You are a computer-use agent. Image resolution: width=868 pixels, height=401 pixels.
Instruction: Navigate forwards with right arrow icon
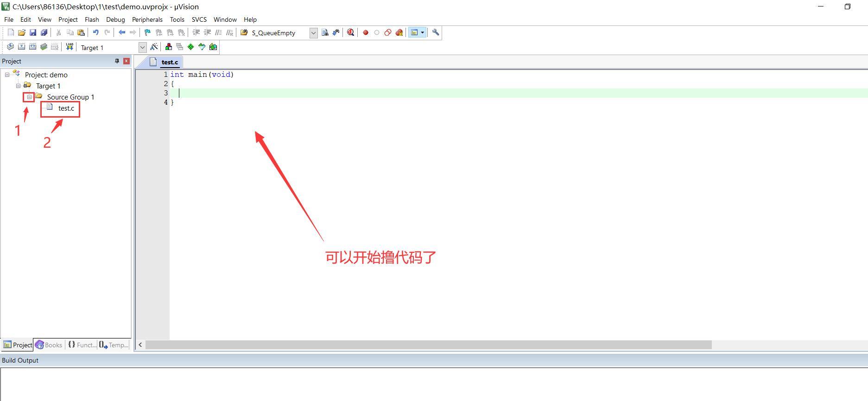click(133, 32)
